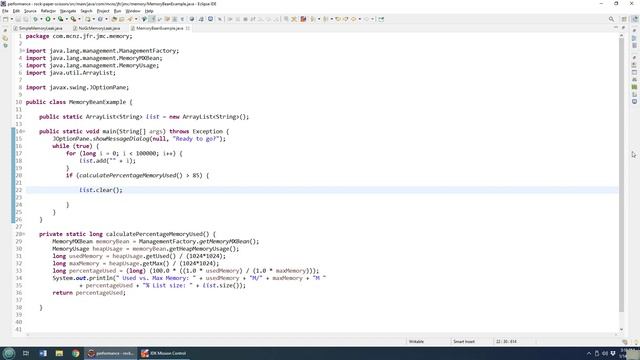Click the return percentageUsed; code line
Image resolution: width=640 pixels, height=360 pixels.
[x=89, y=293]
